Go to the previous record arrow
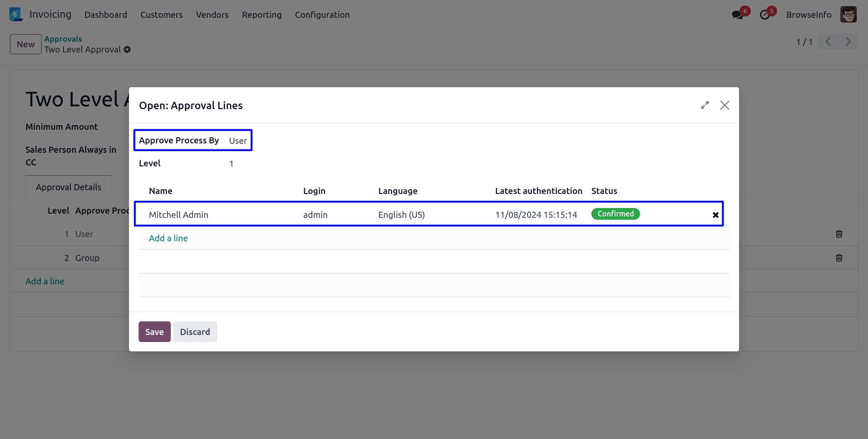The height and width of the screenshot is (439, 868). 828,42
